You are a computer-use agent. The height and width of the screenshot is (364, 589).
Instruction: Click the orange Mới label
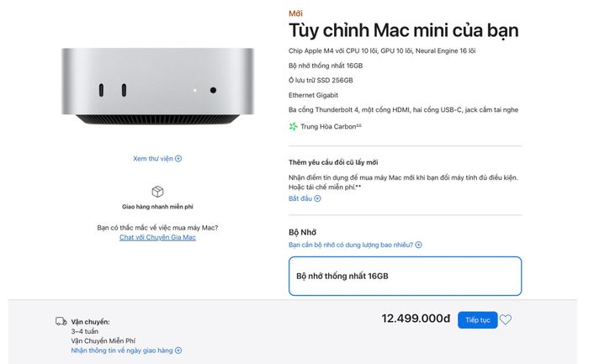pos(295,13)
